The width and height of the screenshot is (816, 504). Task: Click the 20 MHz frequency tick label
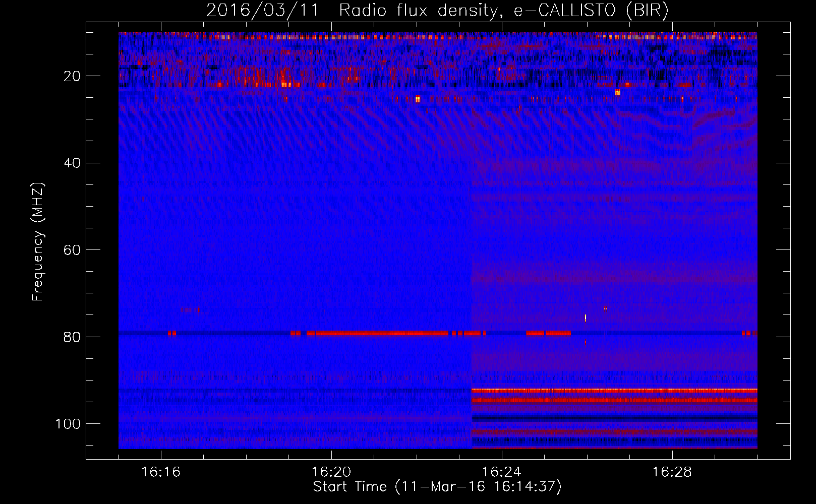tap(73, 76)
